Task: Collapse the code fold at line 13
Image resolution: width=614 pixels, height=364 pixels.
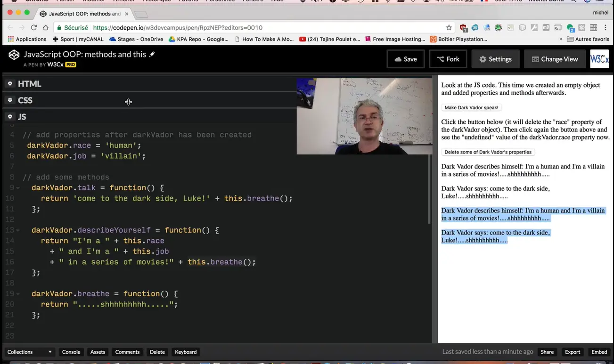Action: point(18,230)
